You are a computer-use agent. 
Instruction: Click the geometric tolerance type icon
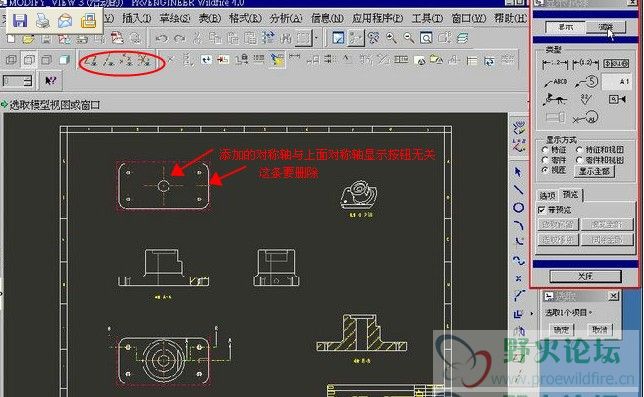click(x=616, y=64)
